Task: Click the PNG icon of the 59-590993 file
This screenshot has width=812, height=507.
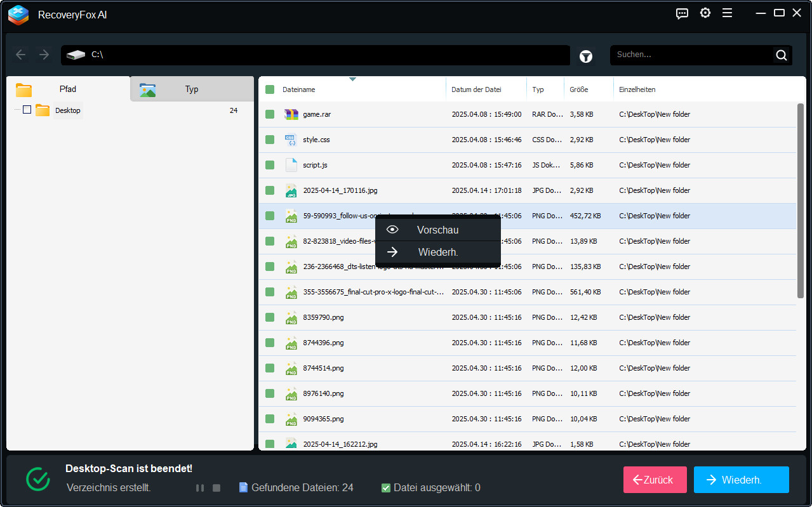Action: [291, 216]
